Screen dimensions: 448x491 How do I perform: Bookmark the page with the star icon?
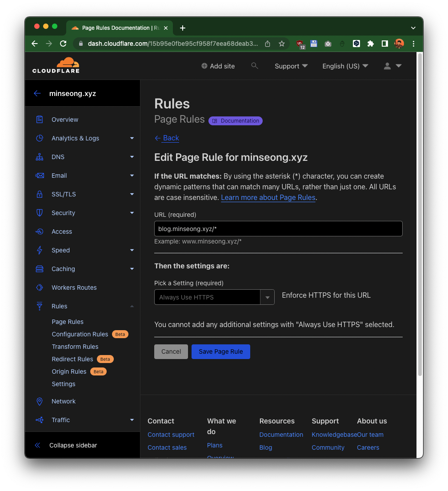[x=282, y=44]
